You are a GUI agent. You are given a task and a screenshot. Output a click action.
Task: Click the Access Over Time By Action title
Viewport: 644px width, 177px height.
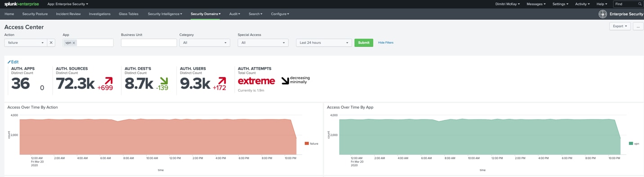point(32,107)
